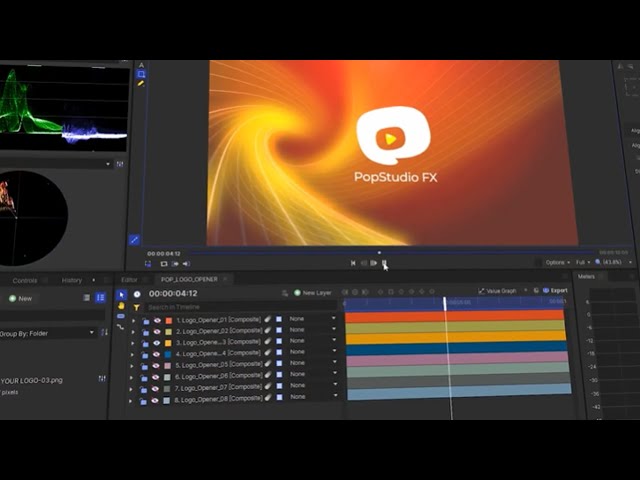Click the blue color label of layer 4
Viewport: 640px width, 480px height.
(x=168, y=354)
